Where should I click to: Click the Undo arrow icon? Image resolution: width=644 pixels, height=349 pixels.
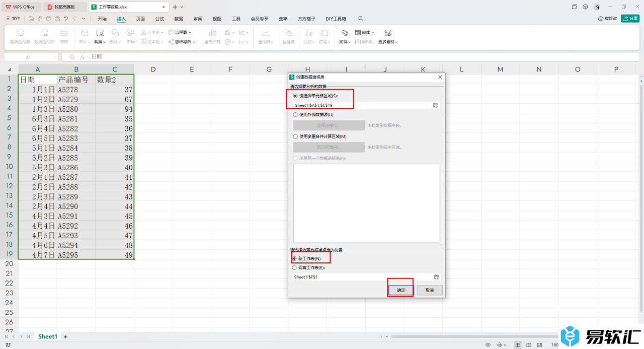[66, 19]
